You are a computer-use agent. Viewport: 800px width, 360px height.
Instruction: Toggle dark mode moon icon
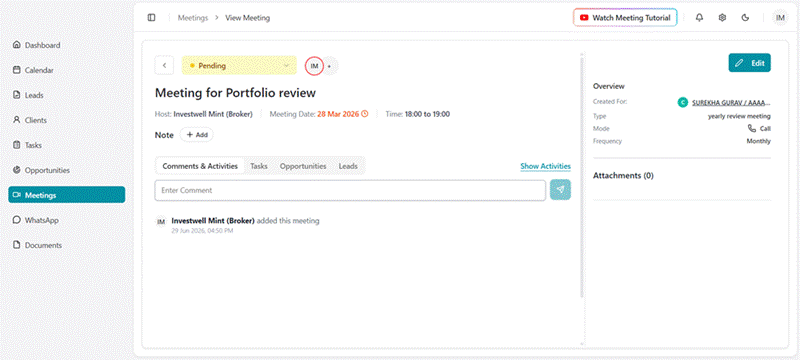click(x=745, y=18)
